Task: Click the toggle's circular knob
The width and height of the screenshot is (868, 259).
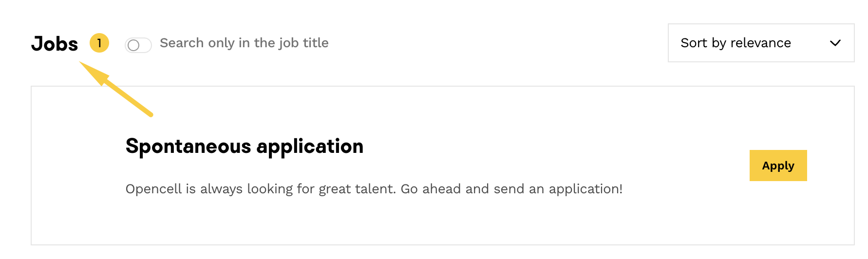Action: pyautogui.click(x=133, y=45)
